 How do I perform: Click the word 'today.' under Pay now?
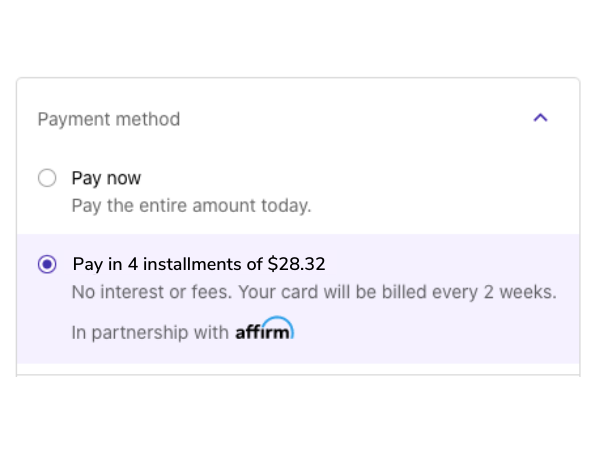(286, 206)
